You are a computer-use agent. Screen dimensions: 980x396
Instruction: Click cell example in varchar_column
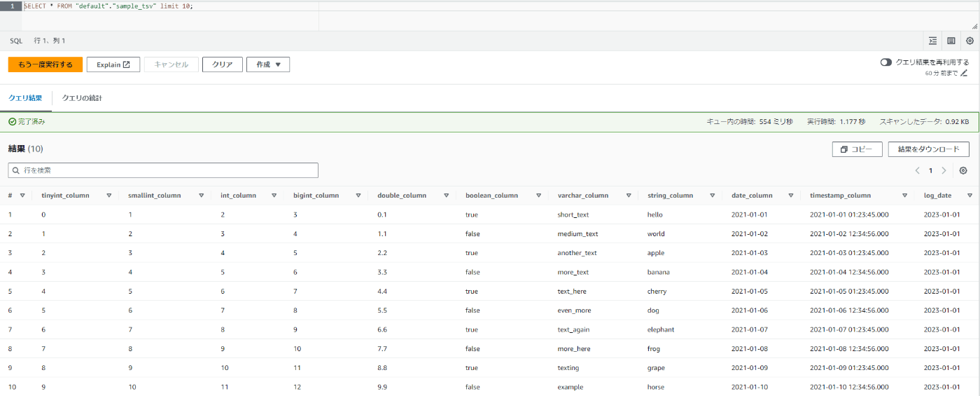(x=570, y=387)
